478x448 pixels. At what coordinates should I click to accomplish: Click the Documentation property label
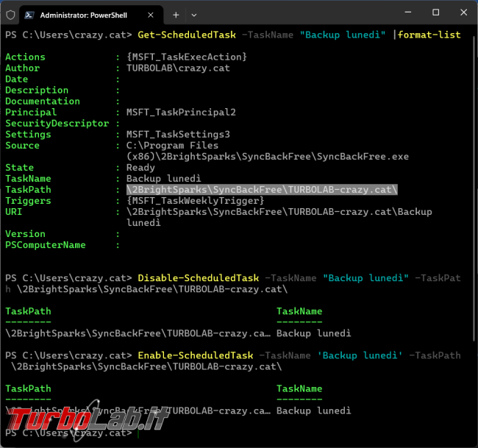click(43, 102)
